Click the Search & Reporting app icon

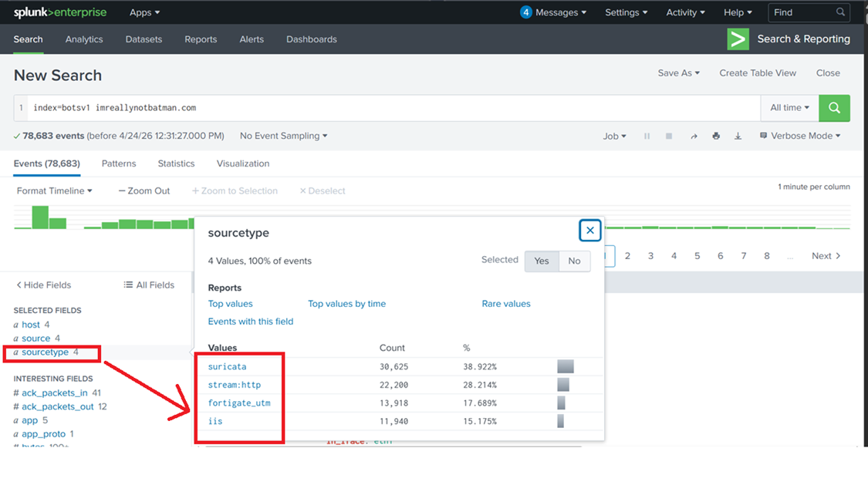(x=738, y=39)
